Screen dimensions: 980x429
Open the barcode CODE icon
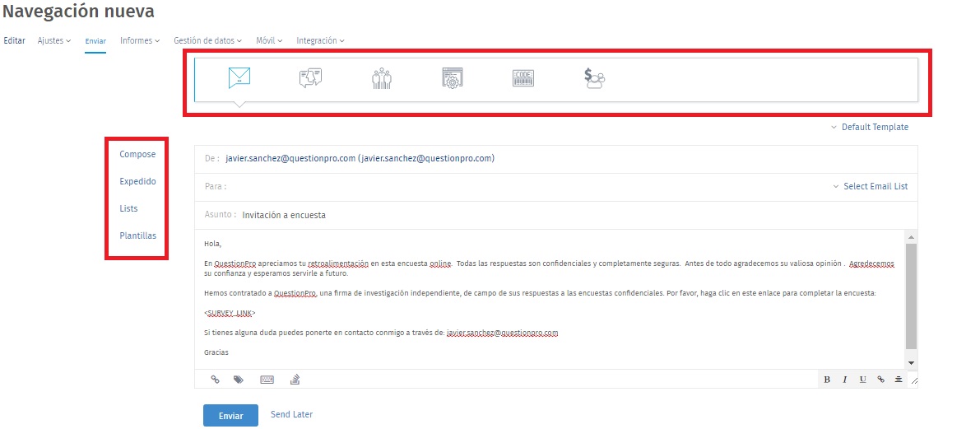tap(523, 78)
